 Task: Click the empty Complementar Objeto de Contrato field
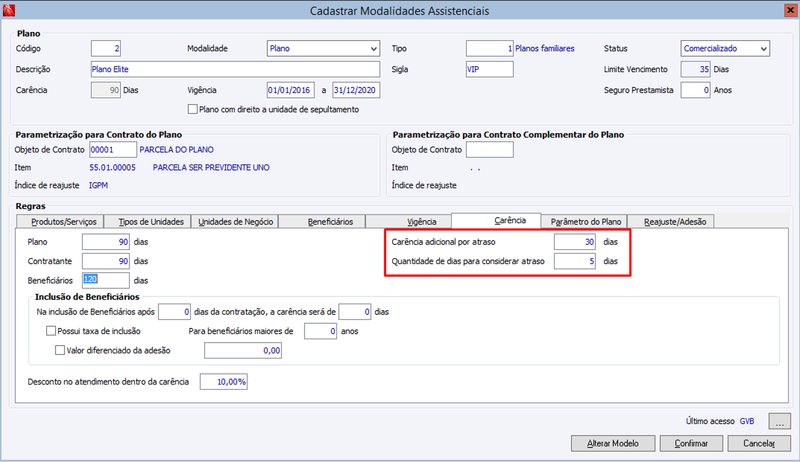tap(489, 149)
